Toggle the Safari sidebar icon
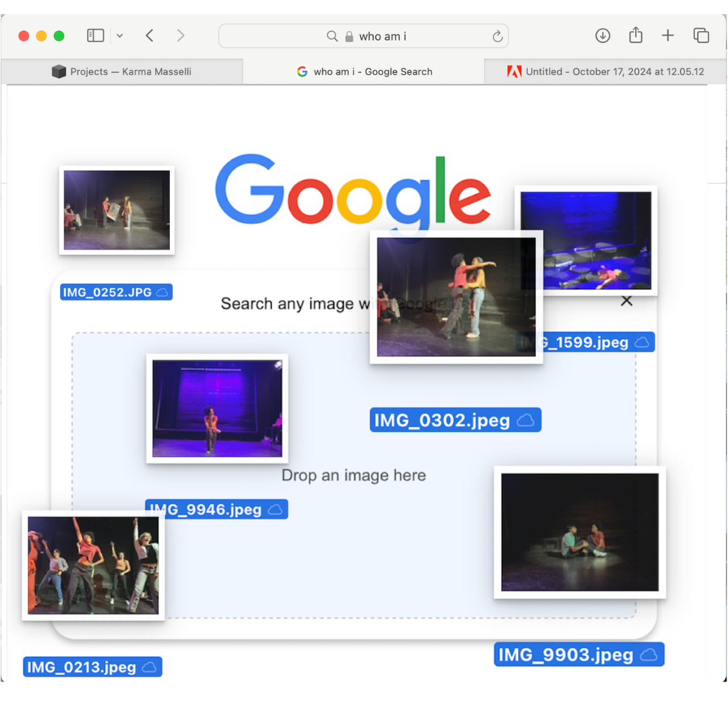728x728 pixels. pos(95,36)
